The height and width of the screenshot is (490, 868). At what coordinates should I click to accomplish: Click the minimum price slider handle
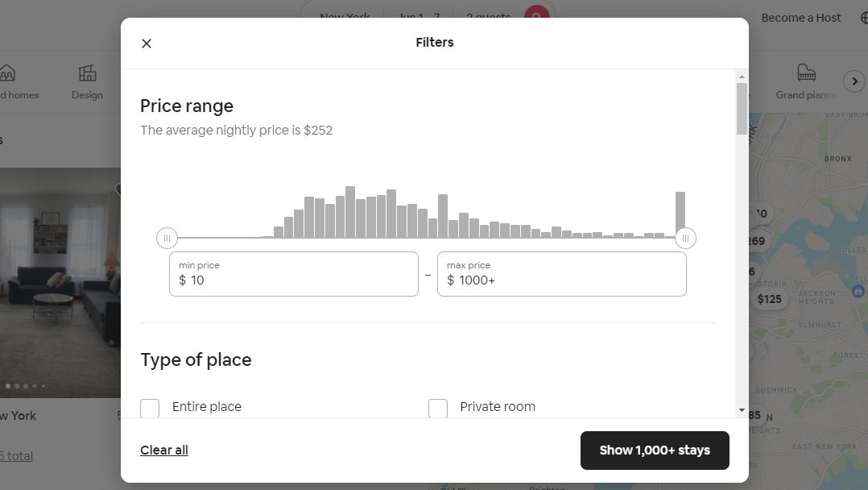coord(167,238)
